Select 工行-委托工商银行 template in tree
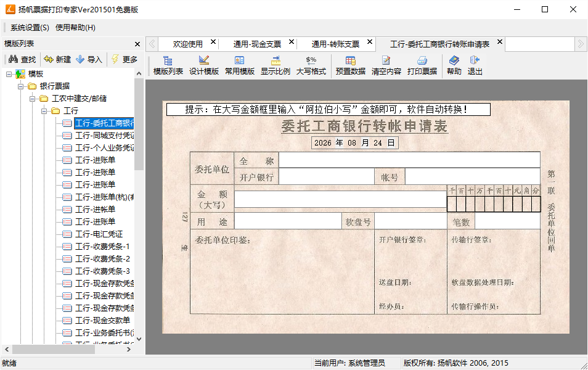This screenshot has width=588, height=370. [x=104, y=123]
